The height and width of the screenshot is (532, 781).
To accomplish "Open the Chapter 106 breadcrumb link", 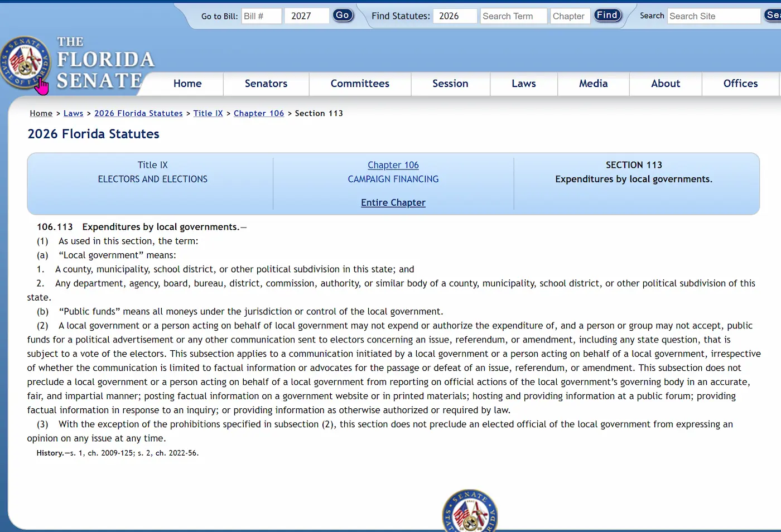I will pos(259,113).
